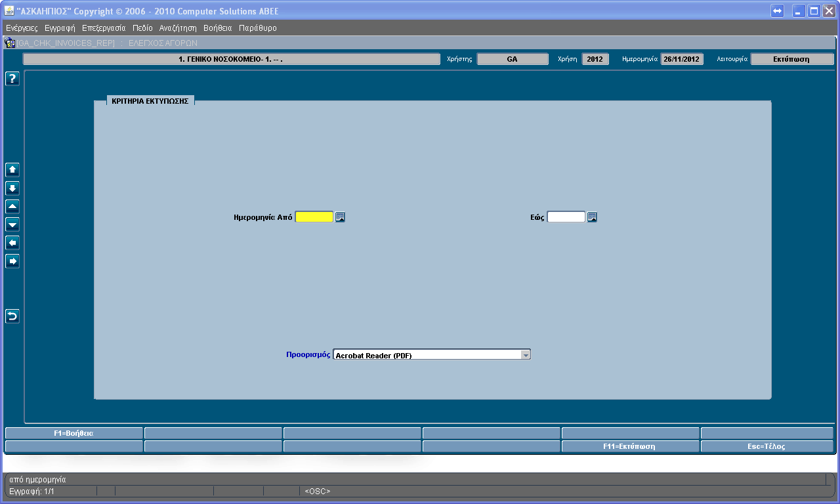
Task: Click the right arrow sidebar icon
Action: point(12,261)
